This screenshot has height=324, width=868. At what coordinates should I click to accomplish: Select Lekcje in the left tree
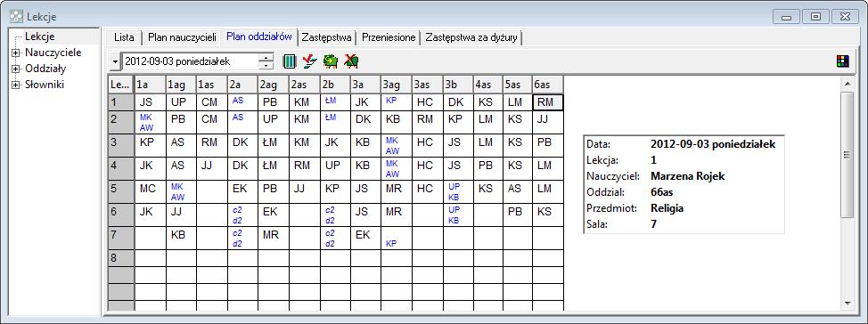point(40,36)
